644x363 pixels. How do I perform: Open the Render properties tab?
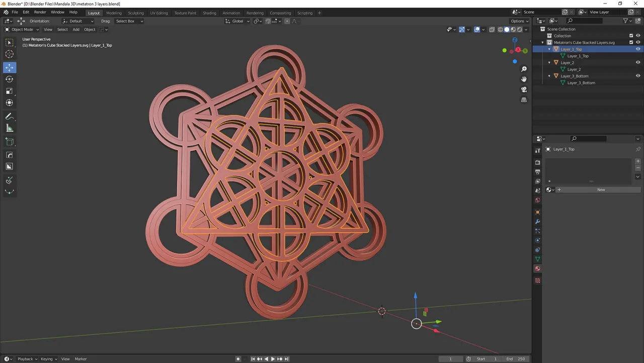point(537,162)
